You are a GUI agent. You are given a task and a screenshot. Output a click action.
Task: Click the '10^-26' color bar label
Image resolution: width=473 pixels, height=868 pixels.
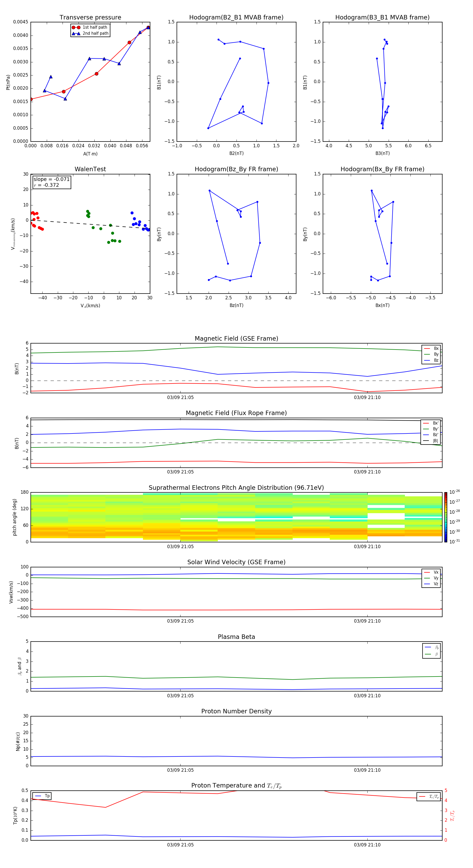(x=455, y=492)
